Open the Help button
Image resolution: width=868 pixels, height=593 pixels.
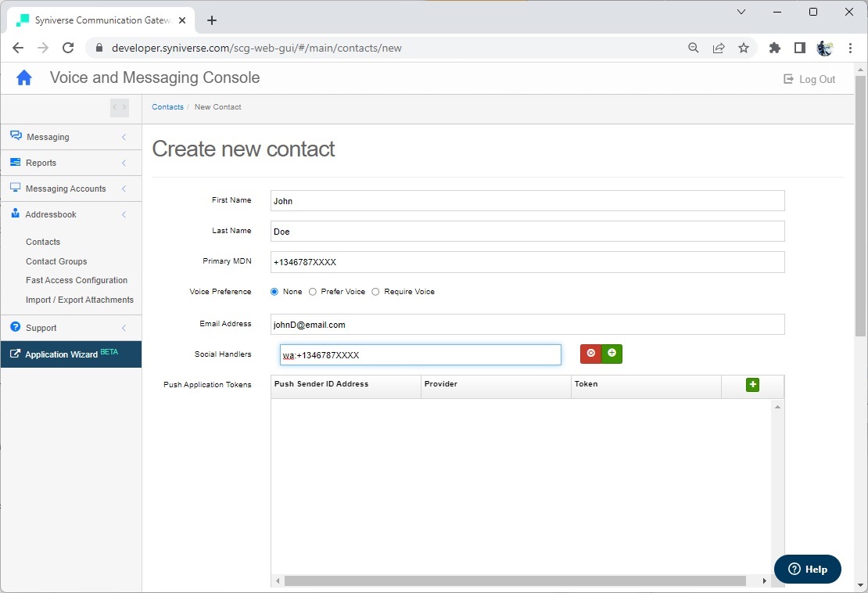[808, 570]
